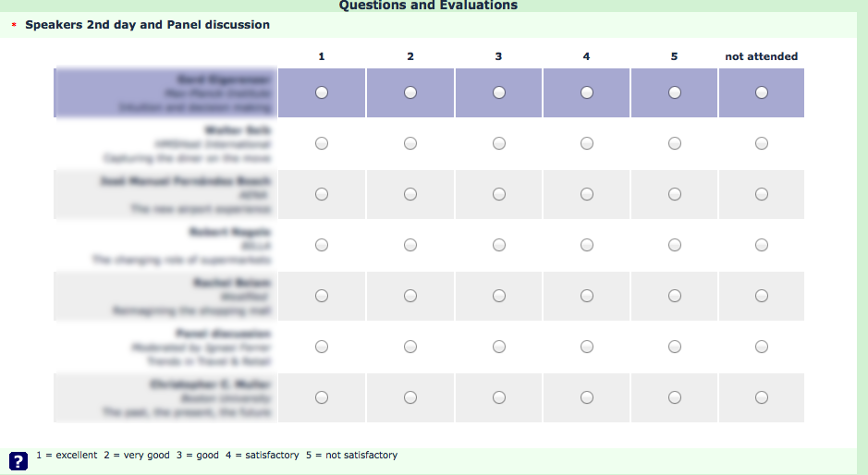The height and width of the screenshot is (475, 868).
Task: Select rating 3 in the highlighted first row
Action: click(498, 92)
